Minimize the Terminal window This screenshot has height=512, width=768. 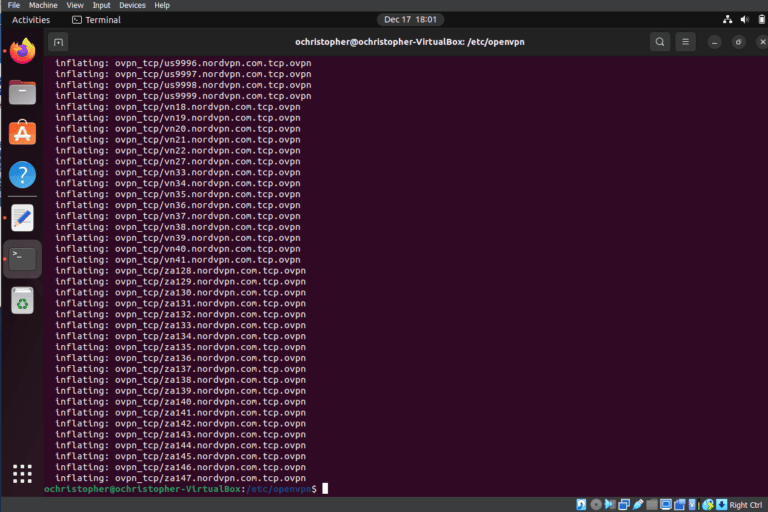coord(715,42)
